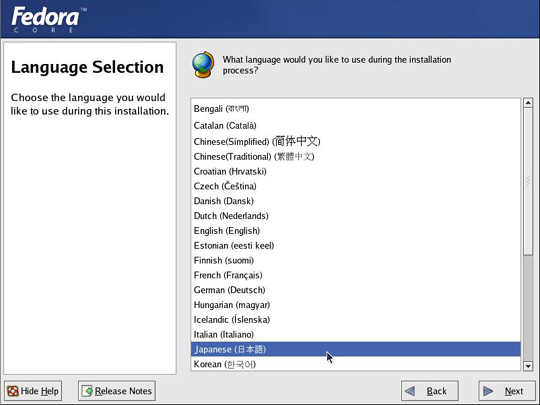Click the scrollbar up arrow
Image resolution: width=540 pixels, height=405 pixels.
tap(528, 103)
